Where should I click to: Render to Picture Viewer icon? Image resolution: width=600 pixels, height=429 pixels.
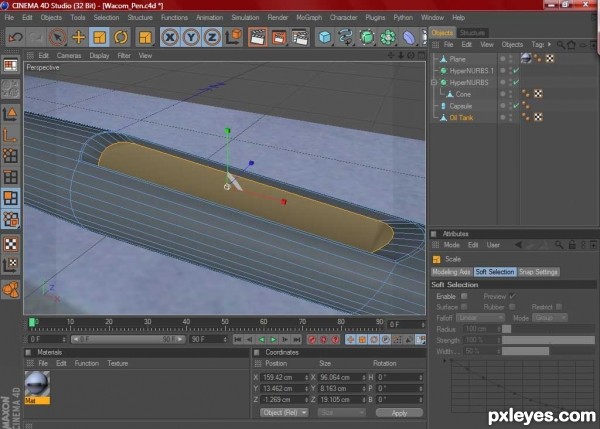[279, 38]
